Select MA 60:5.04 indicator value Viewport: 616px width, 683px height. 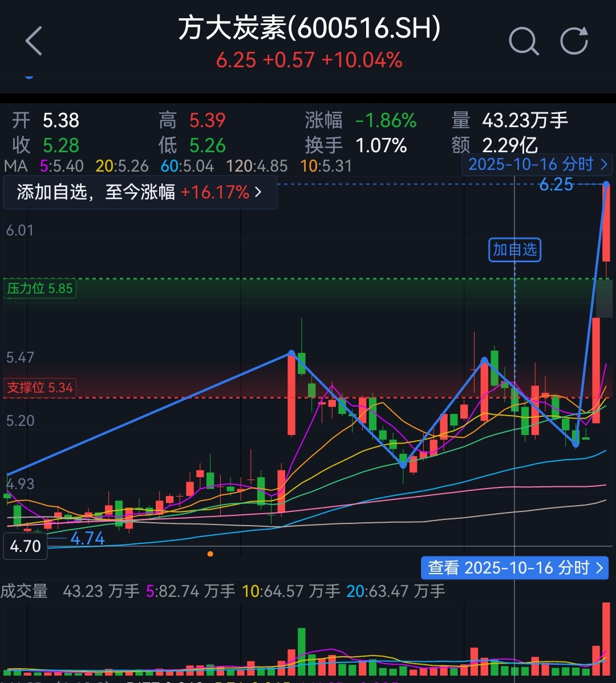point(187,166)
